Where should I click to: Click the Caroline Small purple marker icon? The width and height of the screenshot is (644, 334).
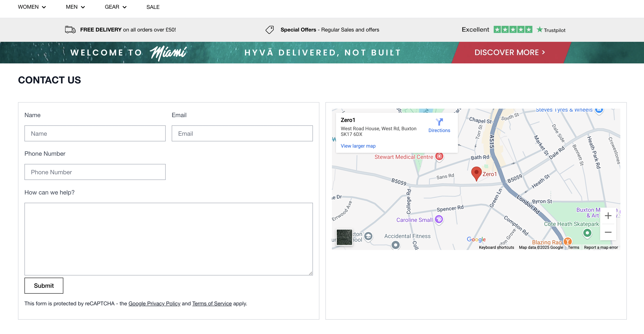(x=439, y=220)
